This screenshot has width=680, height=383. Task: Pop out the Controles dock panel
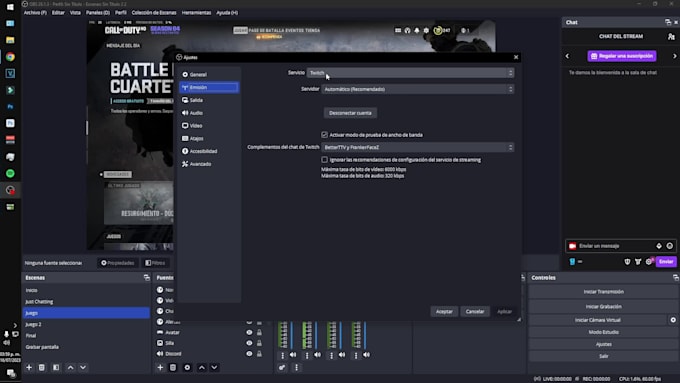point(675,278)
